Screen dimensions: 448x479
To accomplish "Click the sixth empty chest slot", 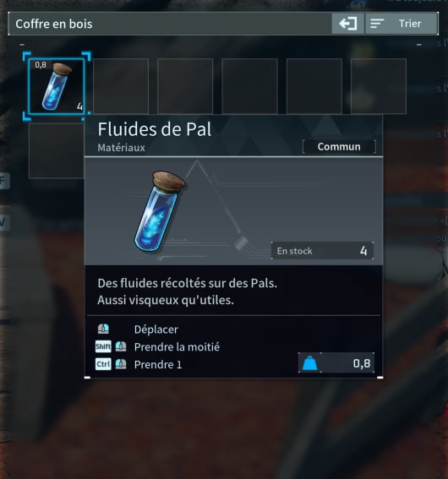I will (379, 86).
